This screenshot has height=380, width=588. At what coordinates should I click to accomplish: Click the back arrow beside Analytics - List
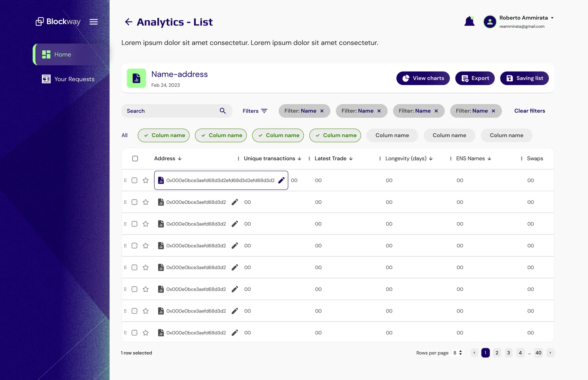click(x=129, y=22)
